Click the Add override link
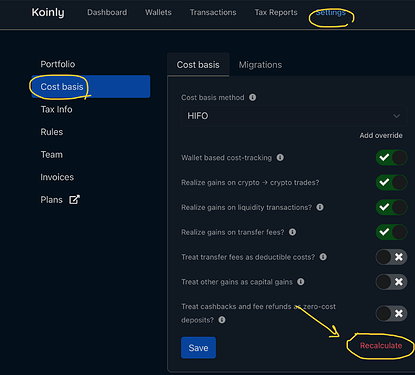This screenshot has width=415, height=375. click(x=381, y=135)
